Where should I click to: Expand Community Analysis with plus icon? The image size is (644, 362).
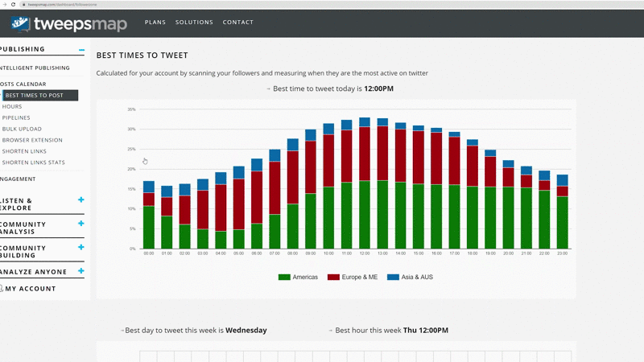(81, 224)
